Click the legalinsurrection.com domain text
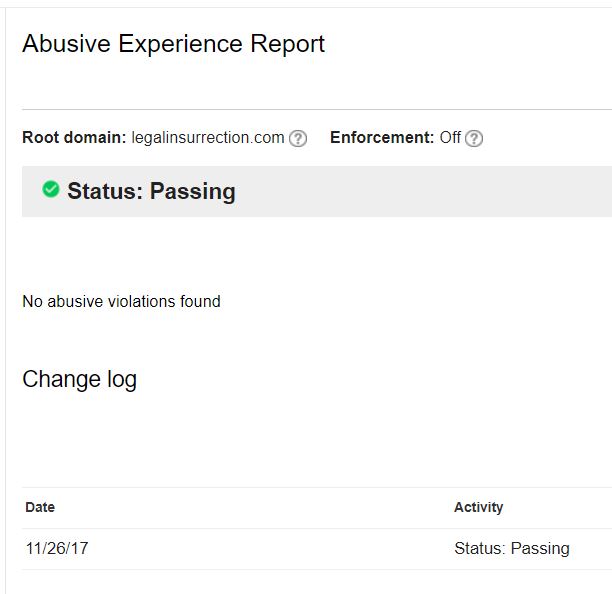Image resolution: width=612 pixels, height=594 pixels. [x=208, y=137]
